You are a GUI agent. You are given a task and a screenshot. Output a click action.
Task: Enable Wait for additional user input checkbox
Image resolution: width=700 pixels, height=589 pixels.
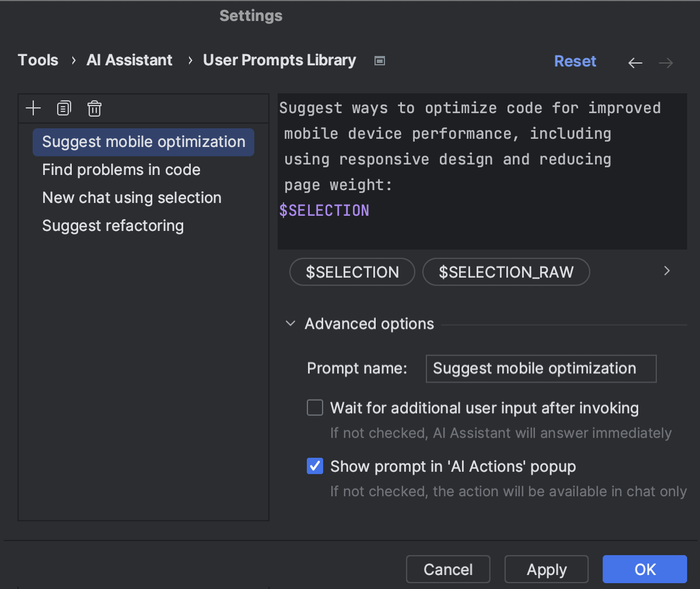pyautogui.click(x=315, y=408)
